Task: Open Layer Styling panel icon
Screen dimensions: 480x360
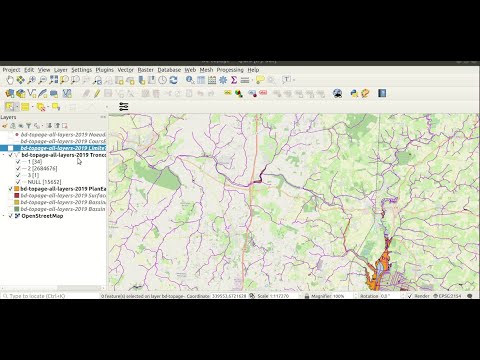Action: pos(5,126)
